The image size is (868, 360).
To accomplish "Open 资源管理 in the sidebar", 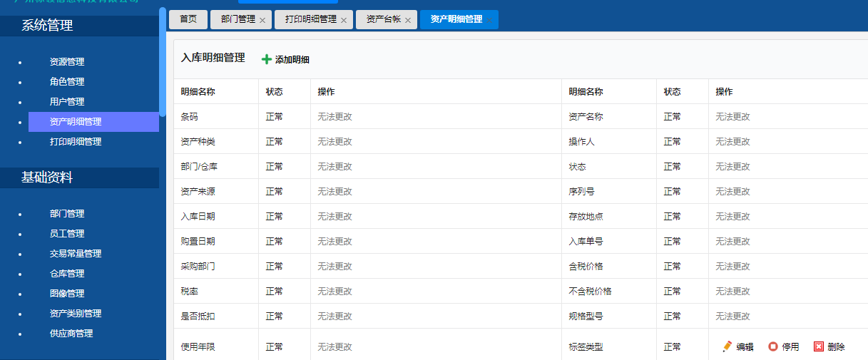I will tap(67, 62).
